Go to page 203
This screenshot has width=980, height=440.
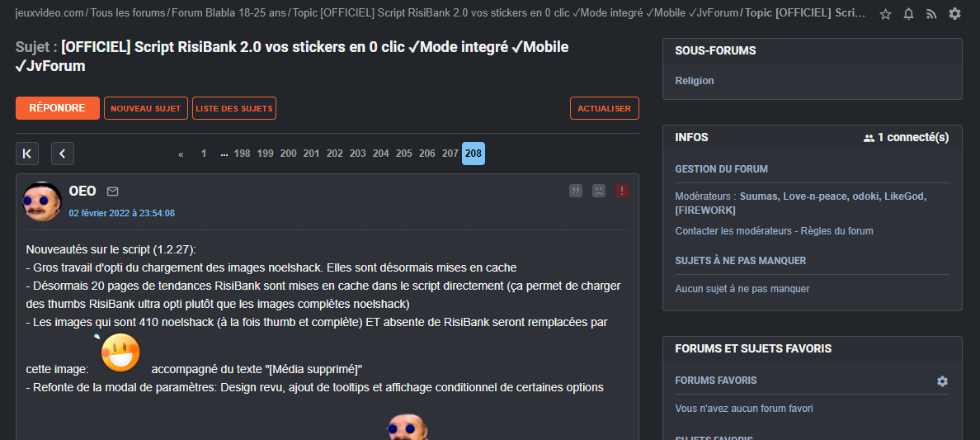click(357, 154)
